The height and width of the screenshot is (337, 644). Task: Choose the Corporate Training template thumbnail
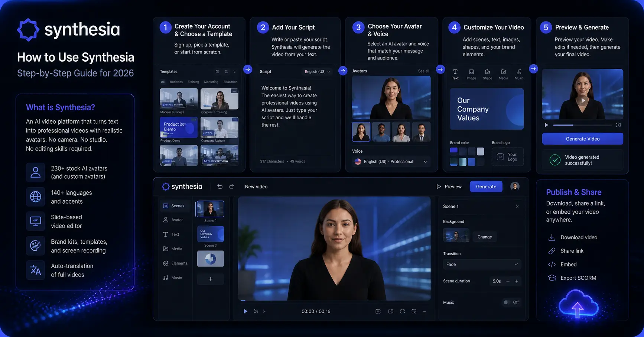[x=219, y=98]
